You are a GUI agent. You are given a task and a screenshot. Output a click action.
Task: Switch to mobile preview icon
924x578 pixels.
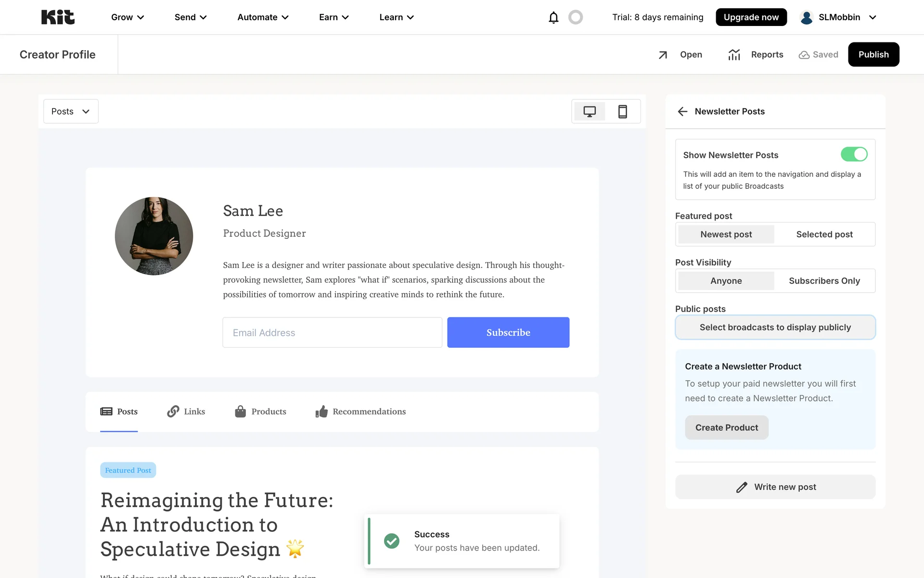pos(622,112)
